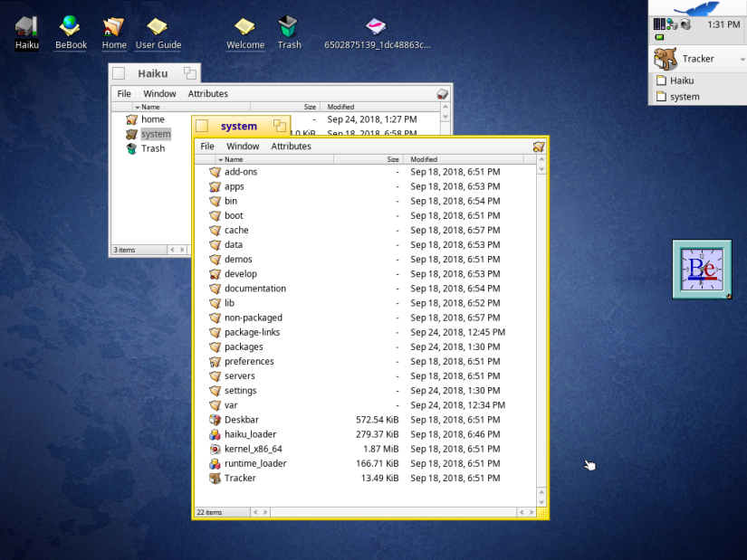Select the package-links folder row
Screen dimensions: 747x560
366,332
